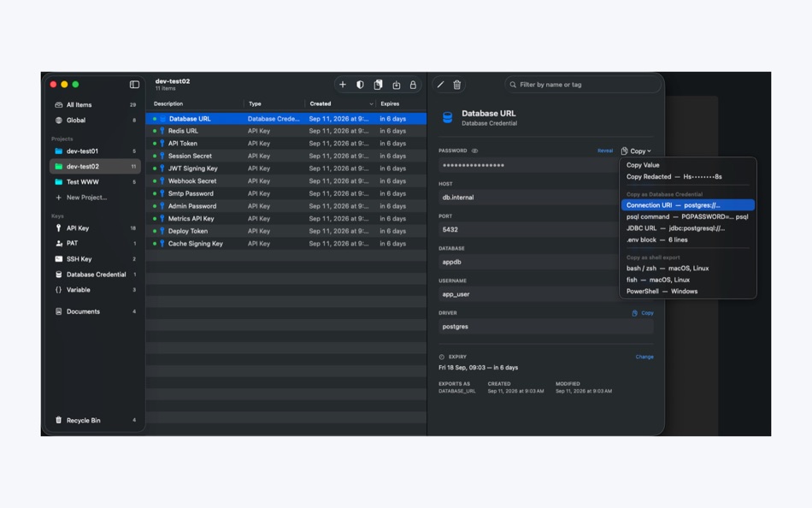Select the Session Secret row
The height and width of the screenshot is (508, 812).
pyautogui.click(x=286, y=156)
